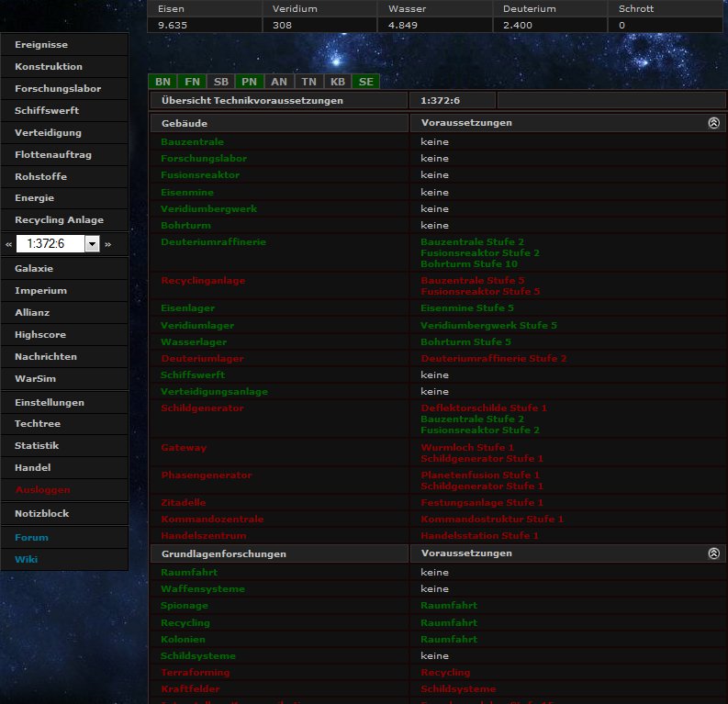Image resolution: width=728 pixels, height=704 pixels.
Task: Switch to the SB tab
Action: (221, 82)
